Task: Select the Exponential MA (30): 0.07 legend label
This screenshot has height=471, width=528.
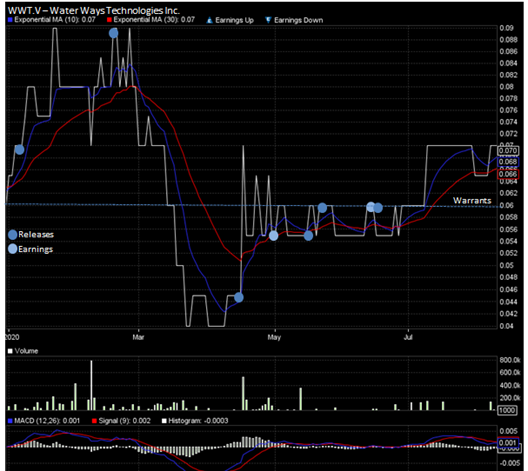Action: 154,20
